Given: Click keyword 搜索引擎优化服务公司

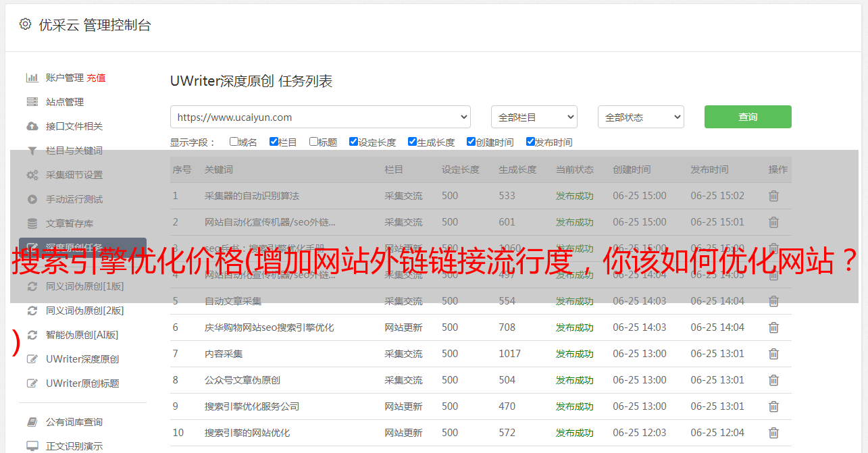Looking at the screenshot, I should (252, 406).
